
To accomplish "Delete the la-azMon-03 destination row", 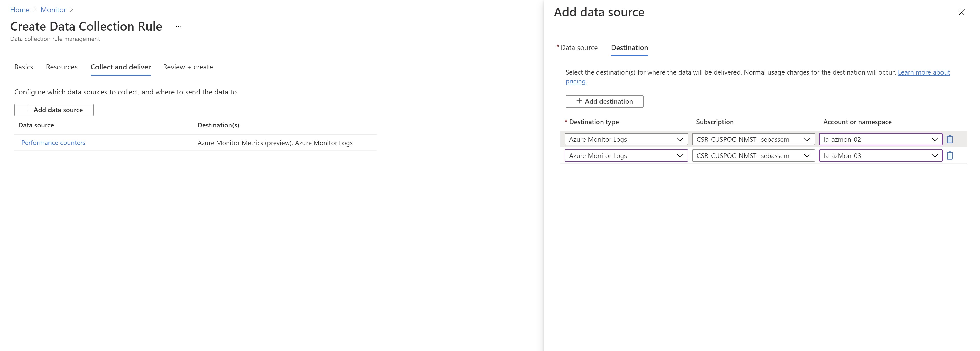I will click(x=950, y=156).
